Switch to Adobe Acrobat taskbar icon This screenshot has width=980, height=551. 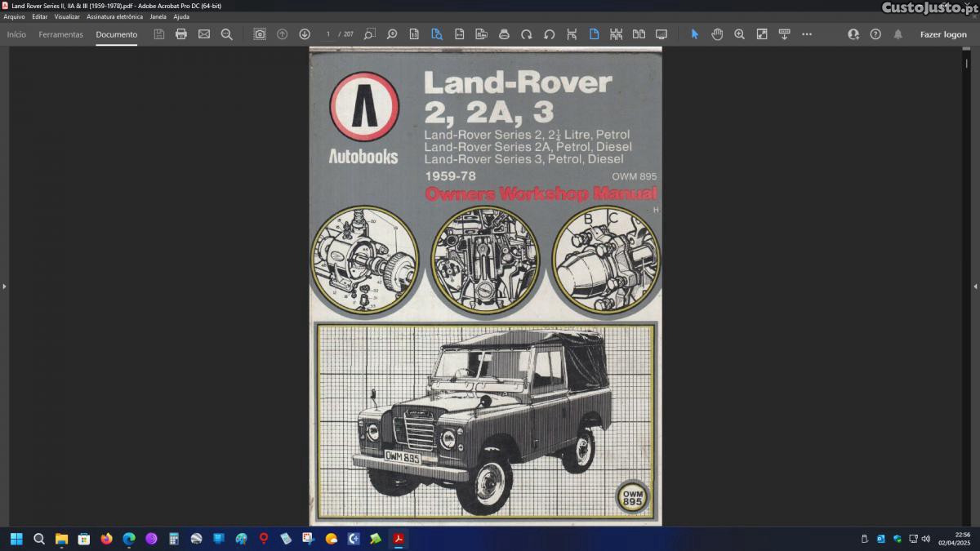[x=399, y=539]
